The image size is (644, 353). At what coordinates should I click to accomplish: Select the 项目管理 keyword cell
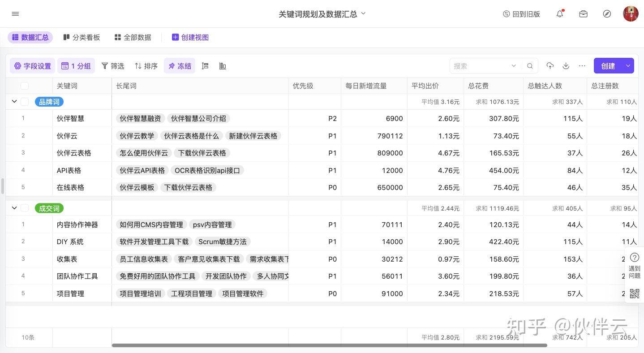tap(82, 293)
